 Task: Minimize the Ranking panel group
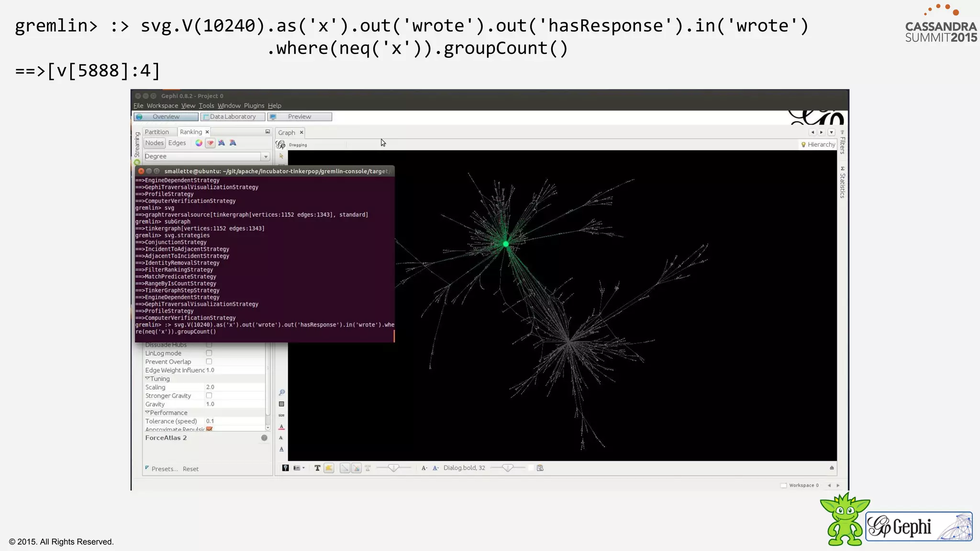(267, 132)
